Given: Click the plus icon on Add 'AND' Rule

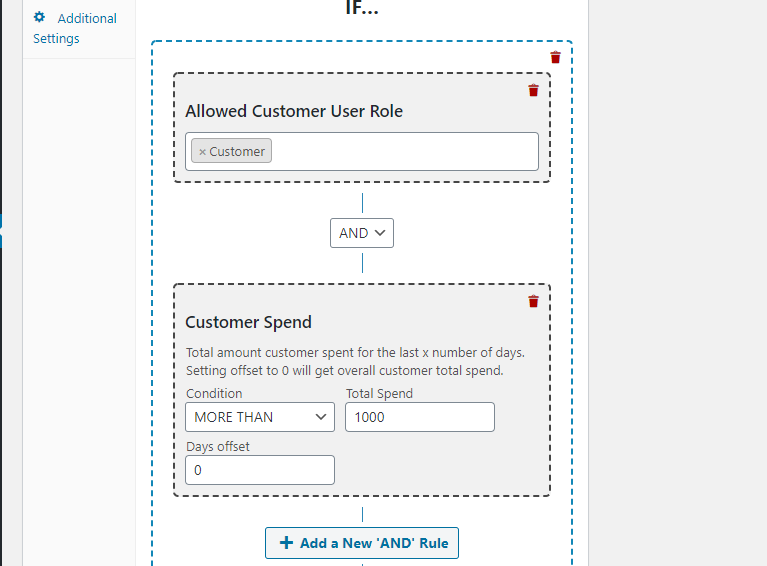Looking at the screenshot, I should (286, 543).
